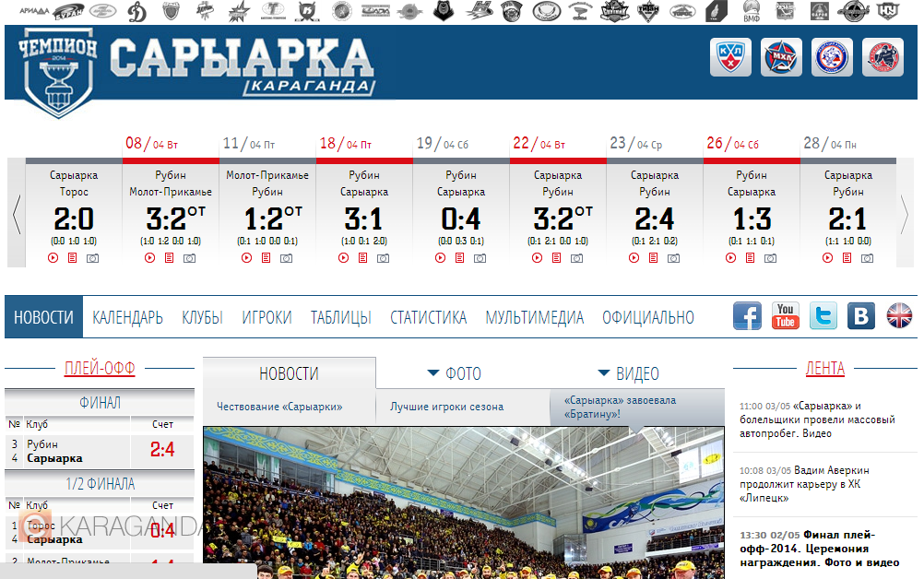Click the КХЛ league logo button
The height and width of the screenshot is (579, 924).
[730, 58]
